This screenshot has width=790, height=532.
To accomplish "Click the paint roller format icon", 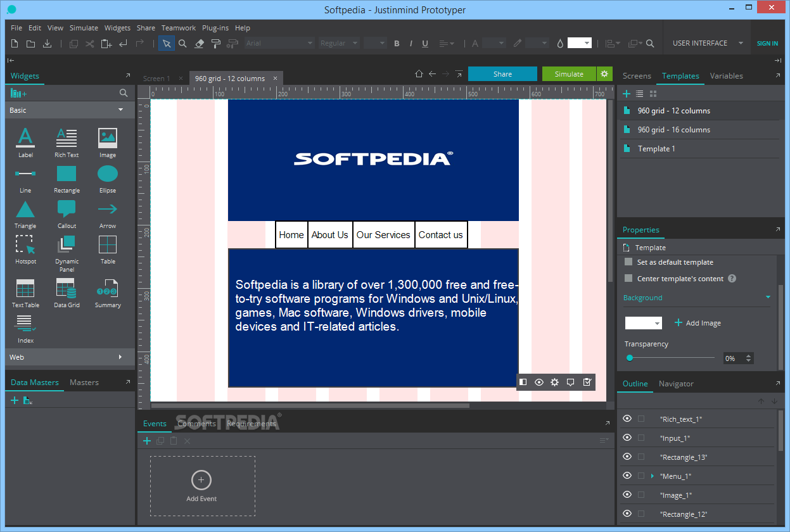I will [215, 44].
